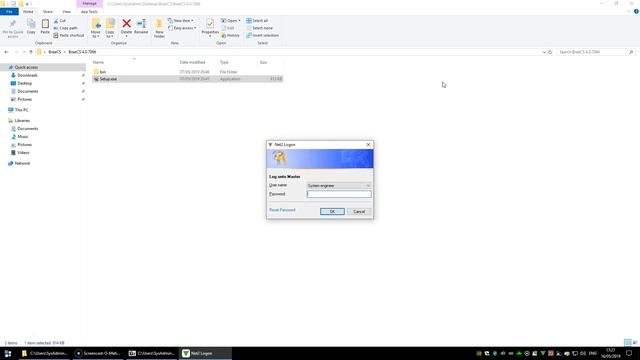The height and width of the screenshot is (360, 640).
Task: Open the Action Center notification icon
Action: 629,353
